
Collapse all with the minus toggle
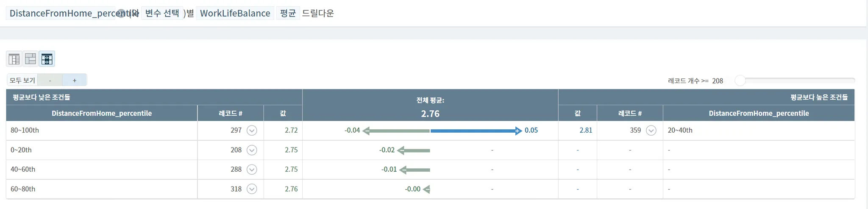coord(50,80)
